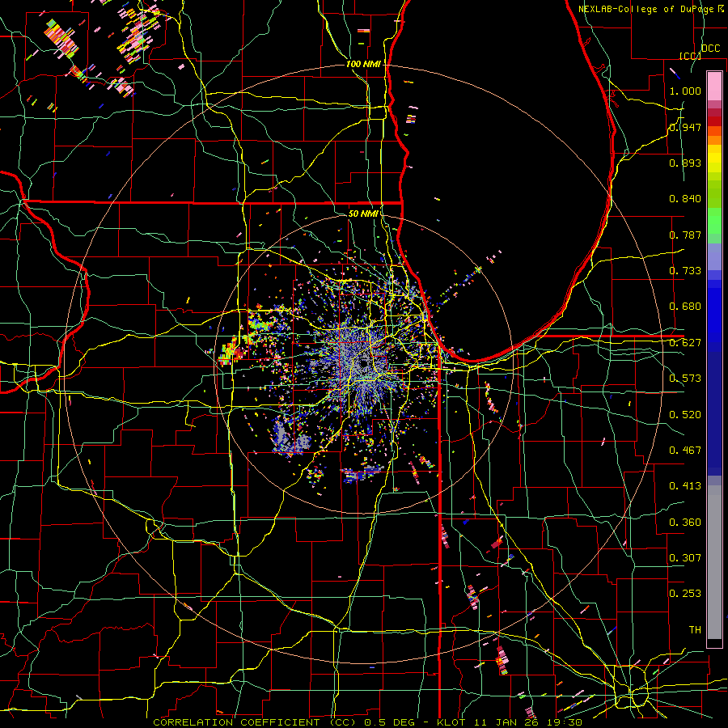Select the 0.840 scale value
728x728 pixels.
[x=685, y=199]
